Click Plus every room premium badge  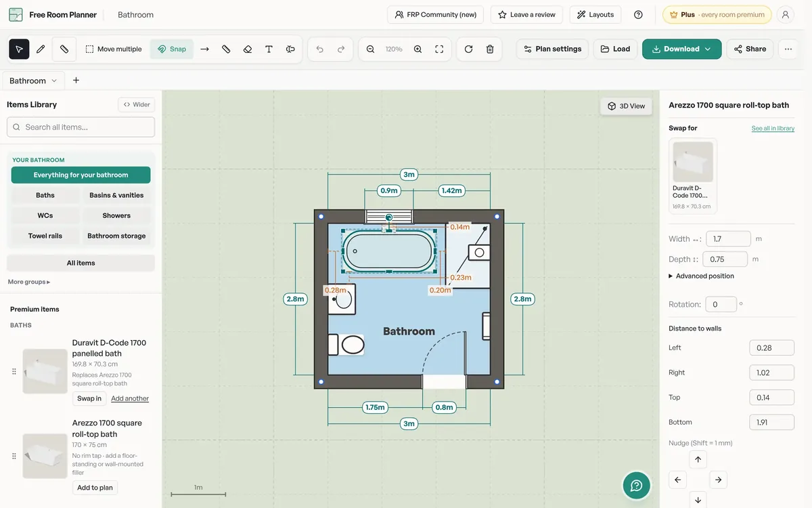point(717,14)
